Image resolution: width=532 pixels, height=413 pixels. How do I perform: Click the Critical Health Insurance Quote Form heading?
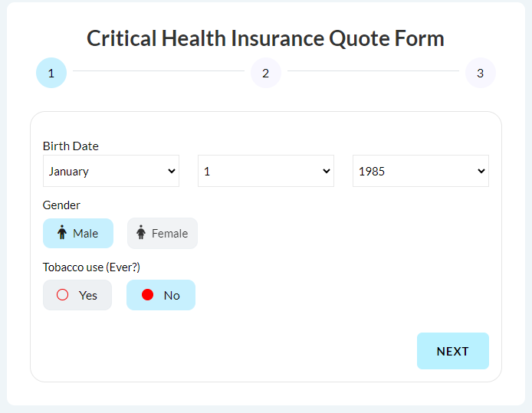point(266,38)
